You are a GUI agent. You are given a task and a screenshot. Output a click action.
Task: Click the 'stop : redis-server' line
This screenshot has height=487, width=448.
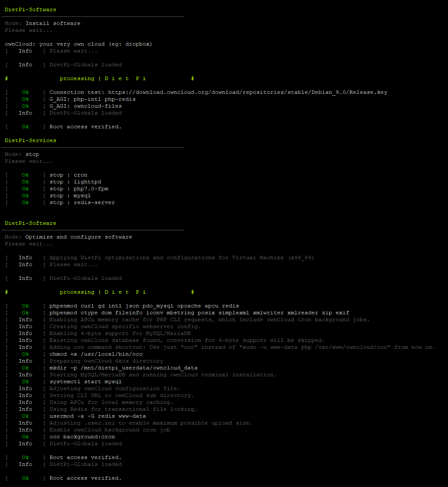[82, 202]
